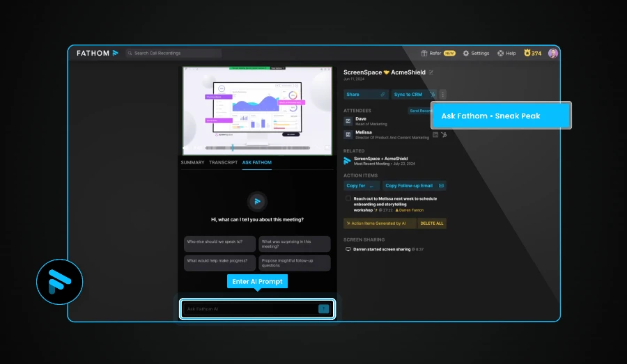Viewport: 627px width, 364px height.
Task: Click the video timeline scrubber bar
Action: 258,148
